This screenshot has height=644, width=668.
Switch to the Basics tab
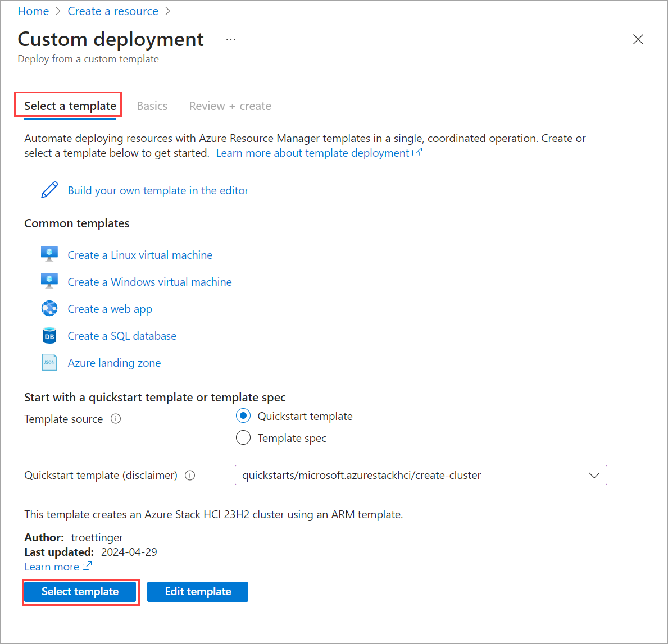pos(152,106)
